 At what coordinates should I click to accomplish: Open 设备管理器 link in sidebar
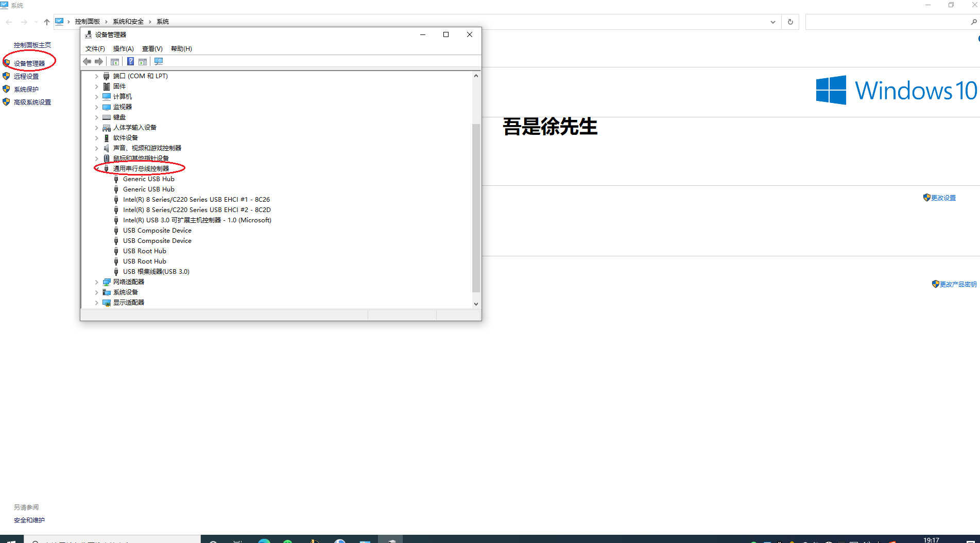(29, 63)
